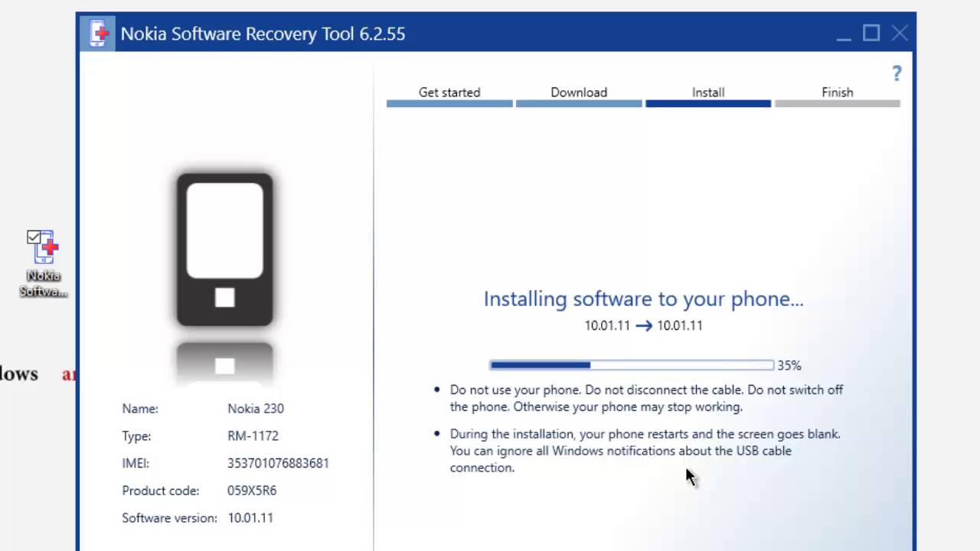Screen dimensions: 980x551
Task: Go to the Finish step
Action: click(838, 96)
